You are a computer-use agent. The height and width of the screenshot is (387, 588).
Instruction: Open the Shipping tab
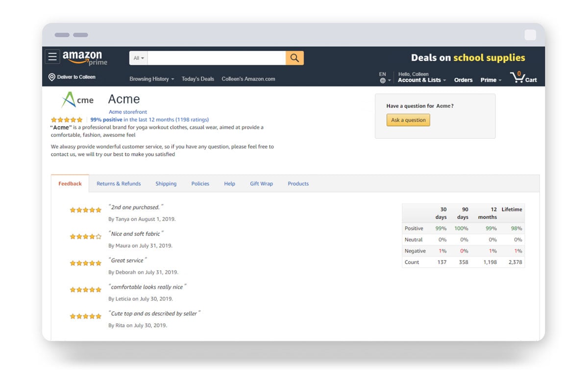166,183
